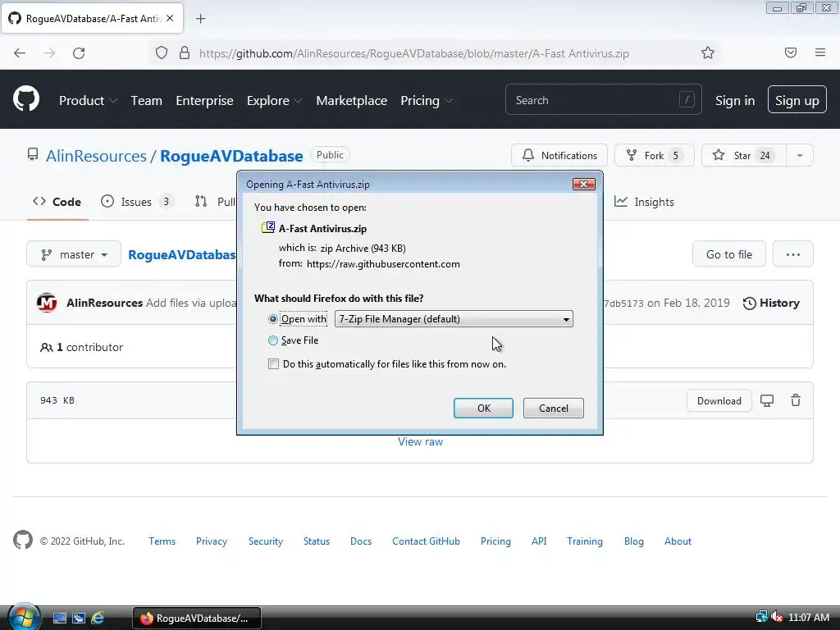Click the Go to file button
The height and width of the screenshot is (630, 840).
point(728,254)
